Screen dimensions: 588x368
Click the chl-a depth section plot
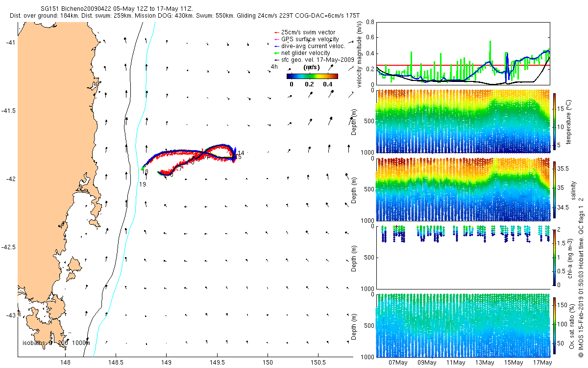point(463,257)
